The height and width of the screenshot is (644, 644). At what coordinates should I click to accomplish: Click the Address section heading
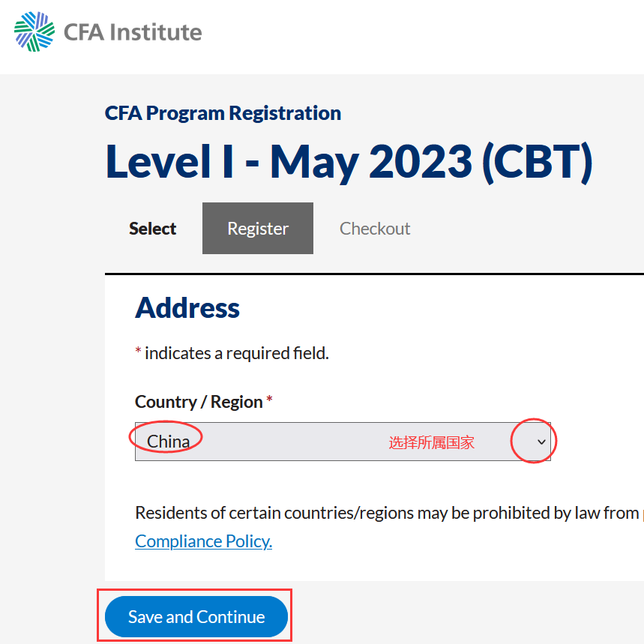tap(187, 307)
